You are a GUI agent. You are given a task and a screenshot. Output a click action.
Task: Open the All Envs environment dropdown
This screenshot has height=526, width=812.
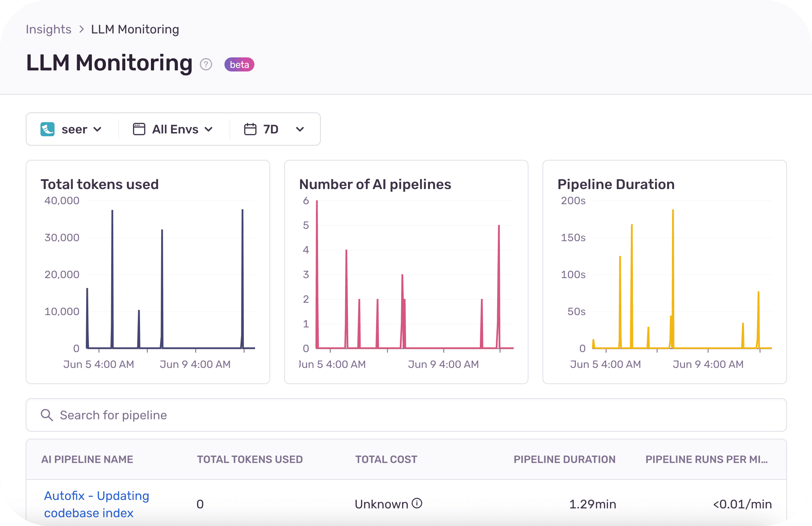[x=173, y=129]
